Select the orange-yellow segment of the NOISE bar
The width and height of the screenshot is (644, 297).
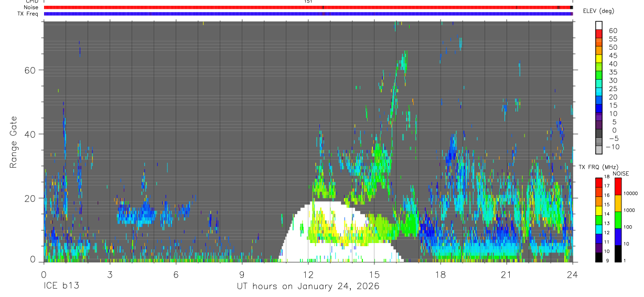[618, 203]
